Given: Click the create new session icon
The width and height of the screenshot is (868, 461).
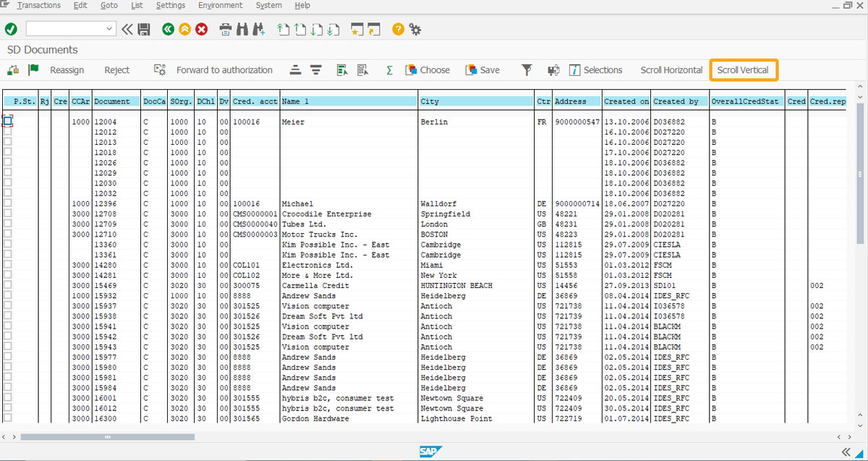Looking at the screenshot, I should click(x=357, y=29).
